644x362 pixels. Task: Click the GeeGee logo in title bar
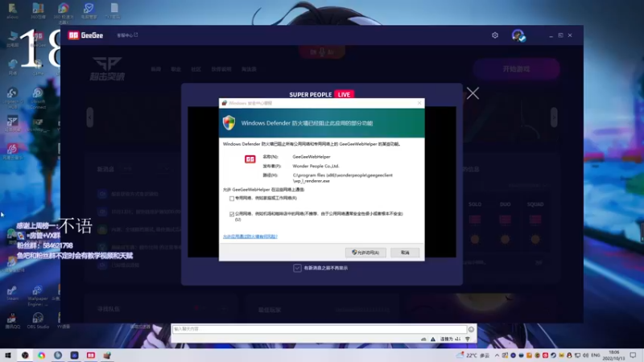coord(85,35)
